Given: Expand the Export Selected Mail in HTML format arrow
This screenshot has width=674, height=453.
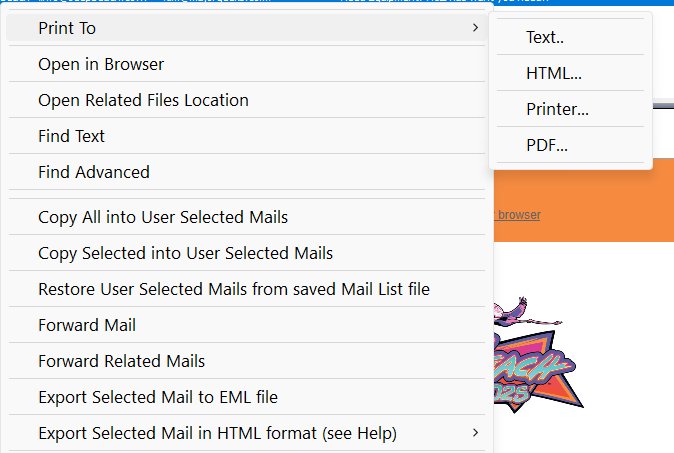Looking at the screenshot, I should click(x=474, y=433).
